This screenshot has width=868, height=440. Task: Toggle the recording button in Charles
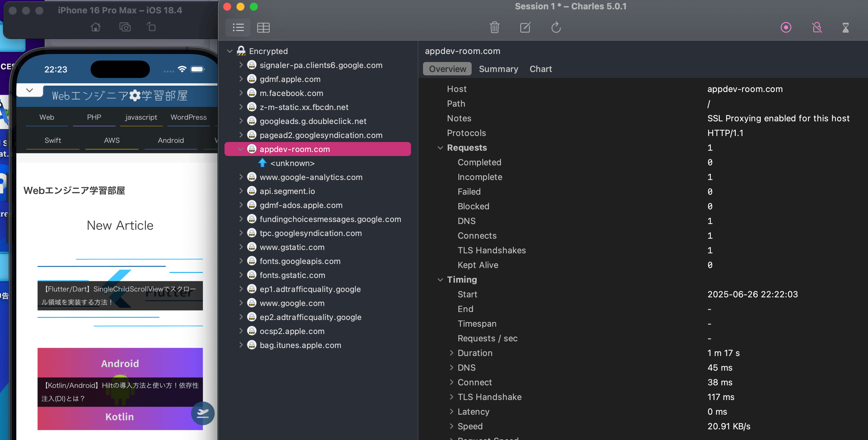pyautogui.click(x=786, y=27)
